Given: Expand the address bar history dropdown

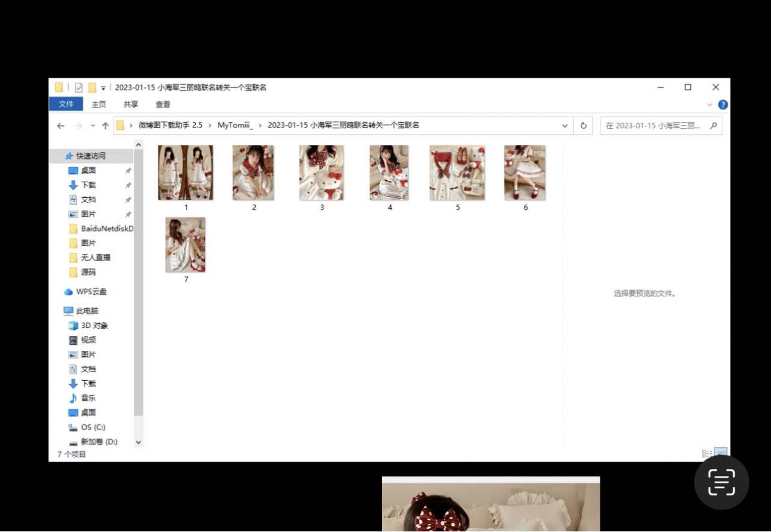Looking at the screenshot, I should 564,126.
